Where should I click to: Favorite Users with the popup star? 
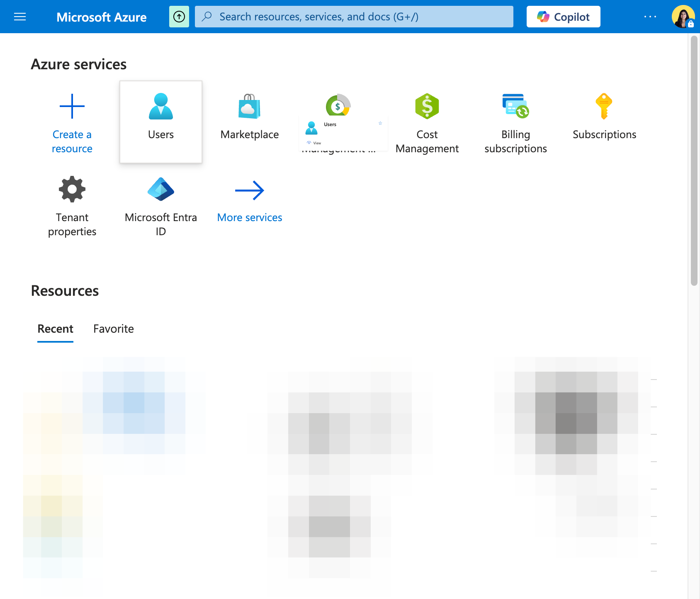380,123
